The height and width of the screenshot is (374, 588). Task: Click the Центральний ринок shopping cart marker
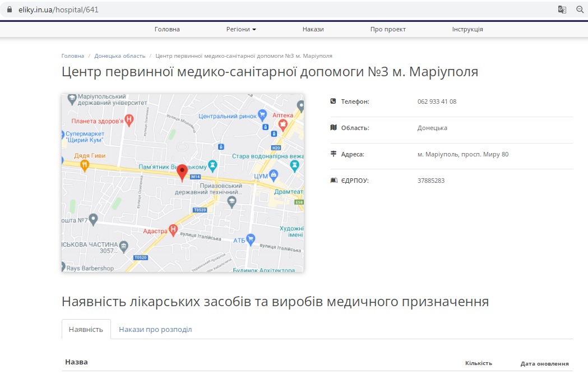(262, 116)
